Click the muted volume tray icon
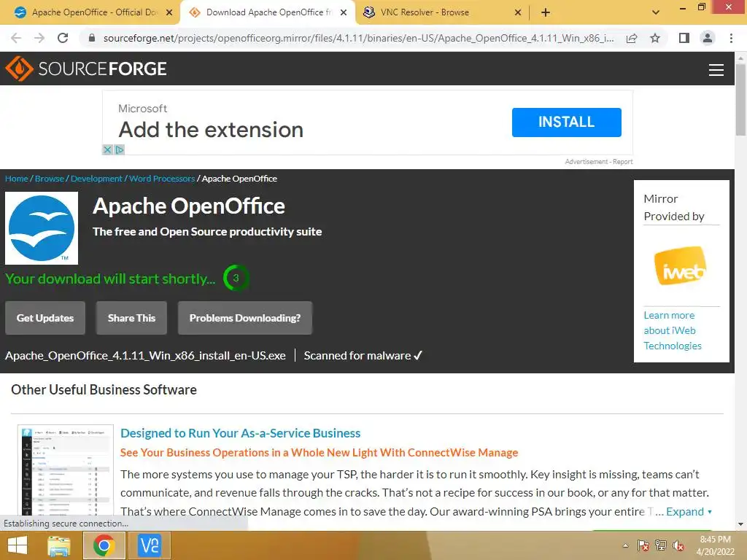The image size is (747, 560). pos(678,545)
